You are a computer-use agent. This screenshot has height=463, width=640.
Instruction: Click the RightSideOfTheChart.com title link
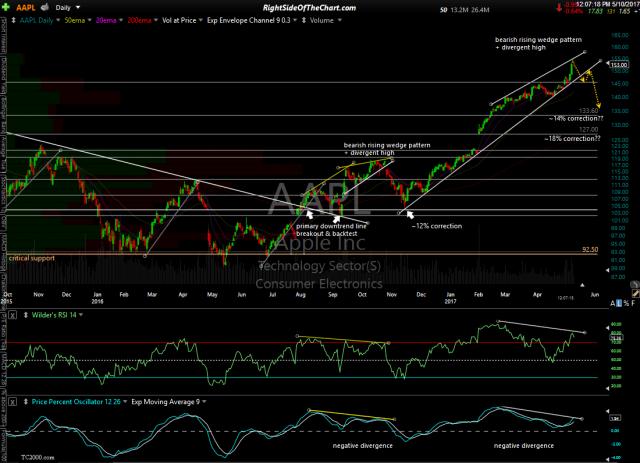pyautogui.click(x=309, y=8)
